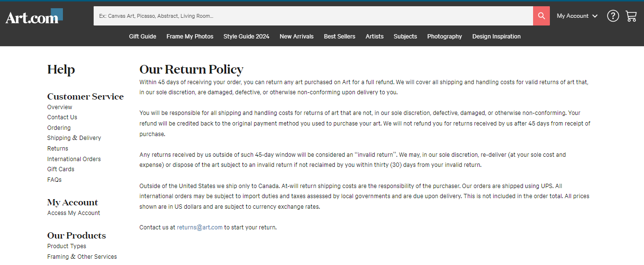Click the red search magnifier button
Viewport: 644px width, 265px height.
(x=541, y=16)
